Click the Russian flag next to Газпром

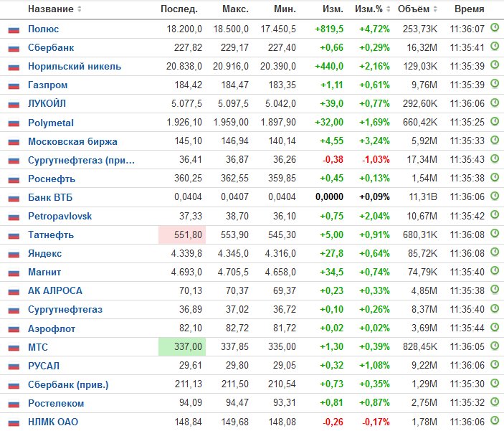coord(14,86)
